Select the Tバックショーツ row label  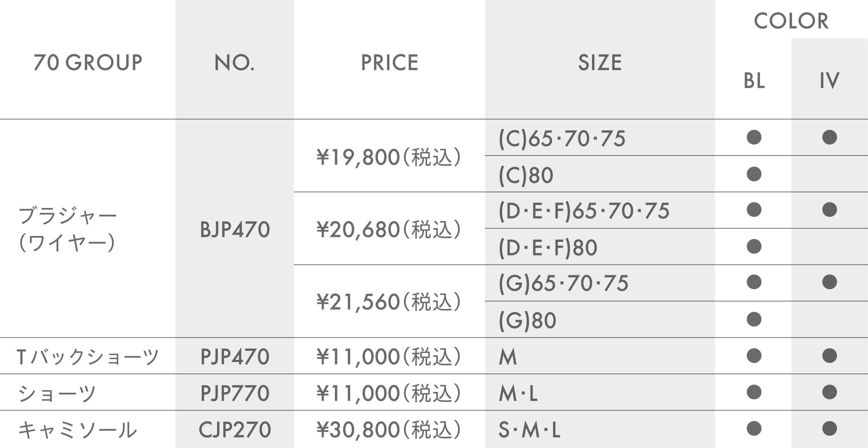(x=88, y=356)
